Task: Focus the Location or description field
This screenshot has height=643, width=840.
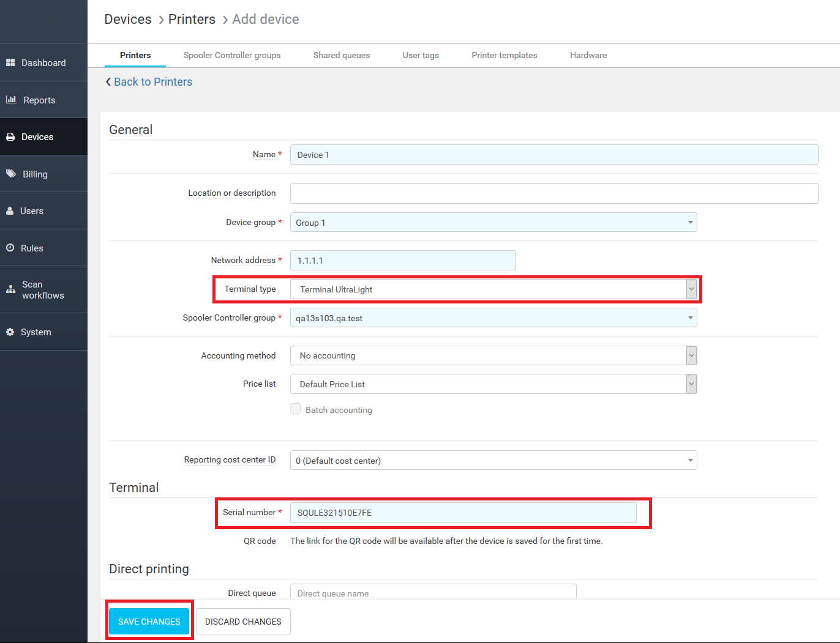Action: pyautogui.click(x=553, y=193)
